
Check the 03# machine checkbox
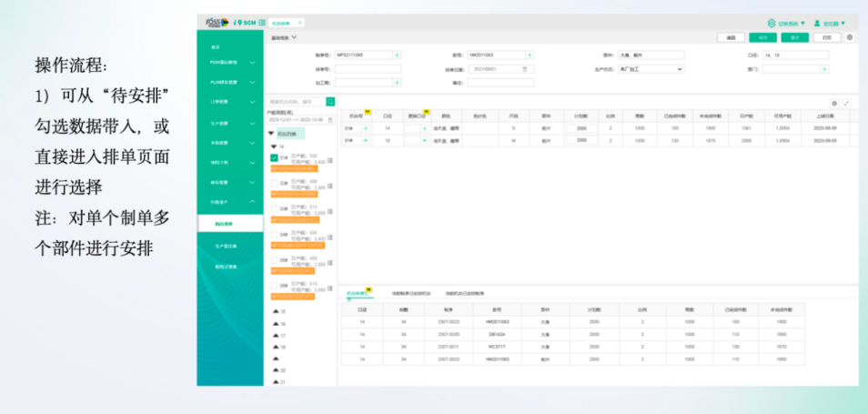274,208
